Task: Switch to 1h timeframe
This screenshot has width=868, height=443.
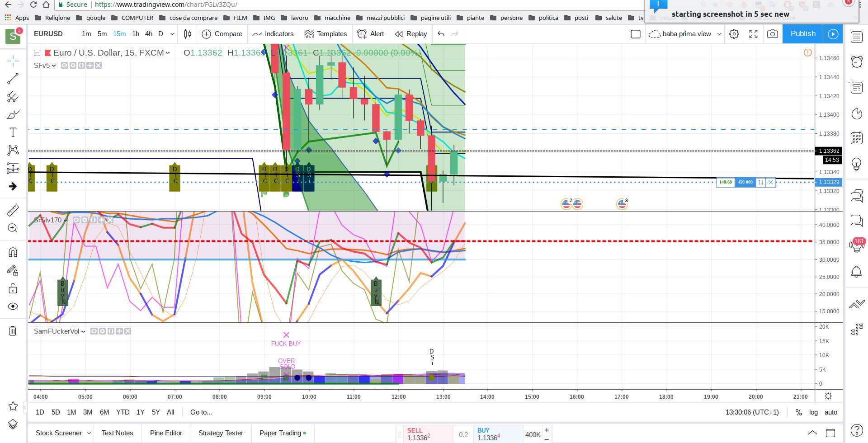Action: coord(136,34)
